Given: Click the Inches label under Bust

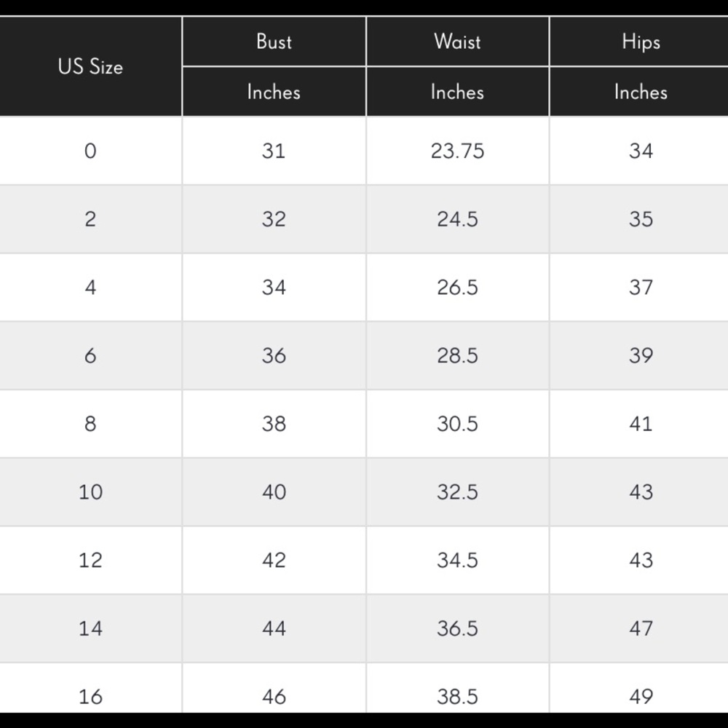Looking at the screenshot, I should [274, 92].
